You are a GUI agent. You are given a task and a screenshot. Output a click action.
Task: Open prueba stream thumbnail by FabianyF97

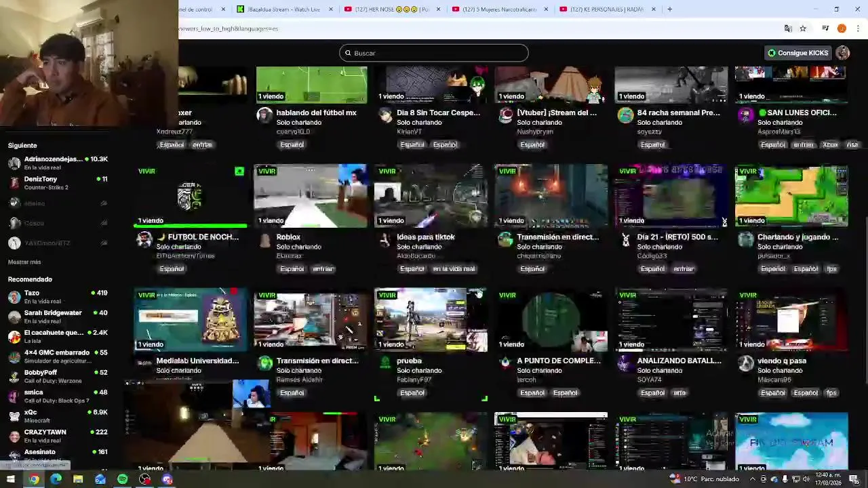[431, 320]
